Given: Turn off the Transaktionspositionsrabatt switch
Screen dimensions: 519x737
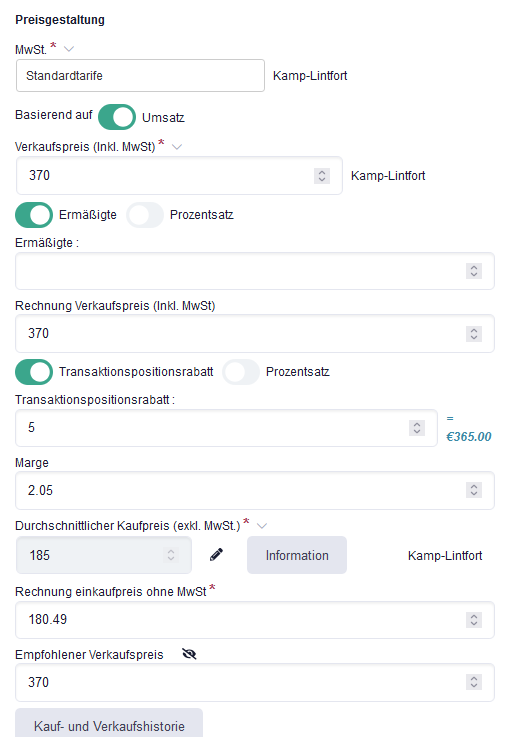Looking at the screenshot, I should tap(34, 372).
